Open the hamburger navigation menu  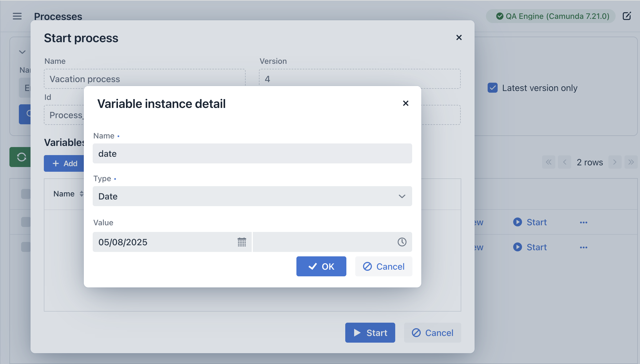coord(17,16)
